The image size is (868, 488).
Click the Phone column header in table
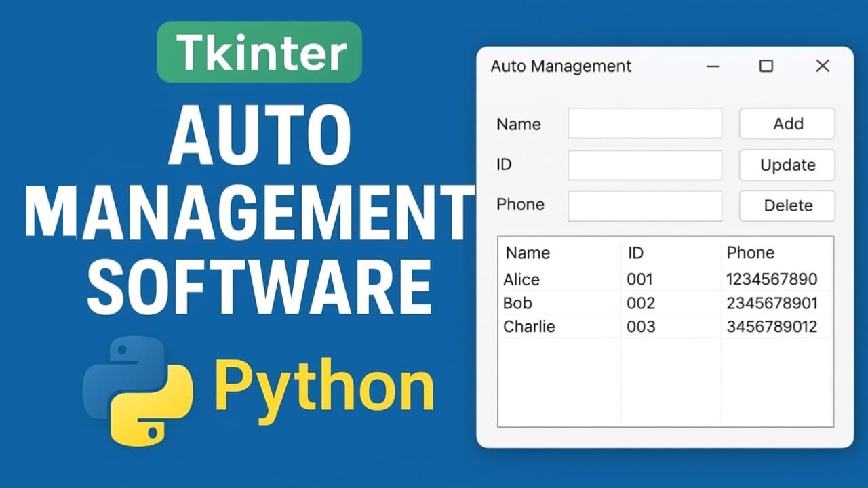point(750,253)
